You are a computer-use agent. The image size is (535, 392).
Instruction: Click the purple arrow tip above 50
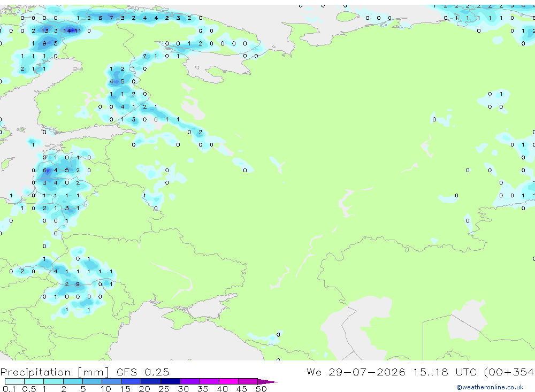pyautogui.click(x=267, y=382)
